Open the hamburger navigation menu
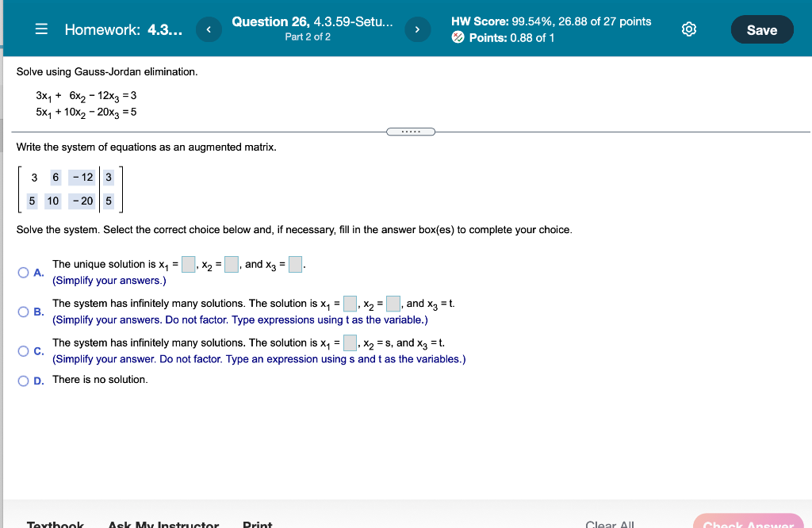812x528 pixels. pyautogui.click(x=41, y=29)
